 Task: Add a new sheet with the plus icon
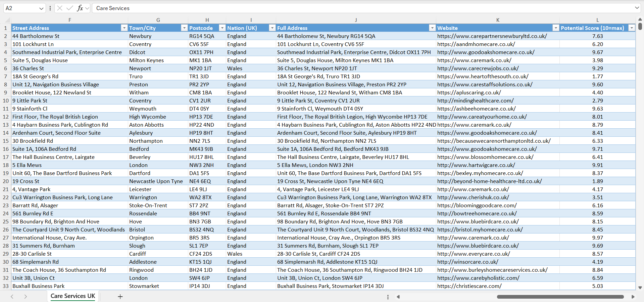(120, 297)
